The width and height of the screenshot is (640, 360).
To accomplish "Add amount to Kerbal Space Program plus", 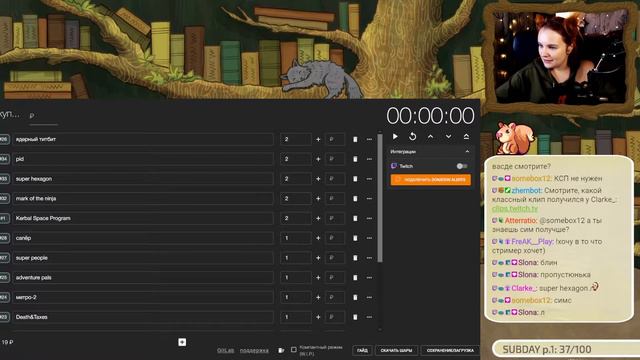I will (318, 218).
